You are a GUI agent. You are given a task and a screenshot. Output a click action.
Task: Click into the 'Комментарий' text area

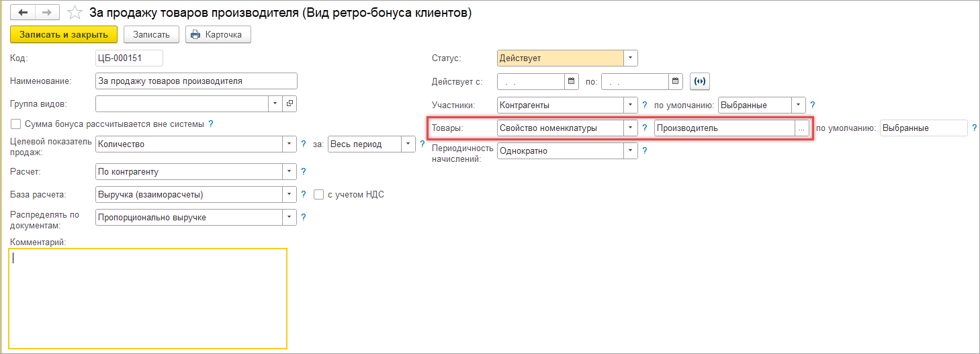(x=148, y=298)
